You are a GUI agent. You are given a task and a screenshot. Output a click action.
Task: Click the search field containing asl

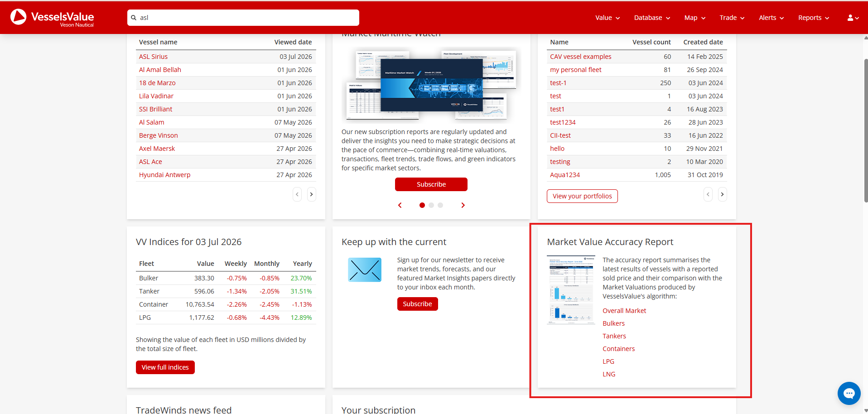(x=243, y=18)
